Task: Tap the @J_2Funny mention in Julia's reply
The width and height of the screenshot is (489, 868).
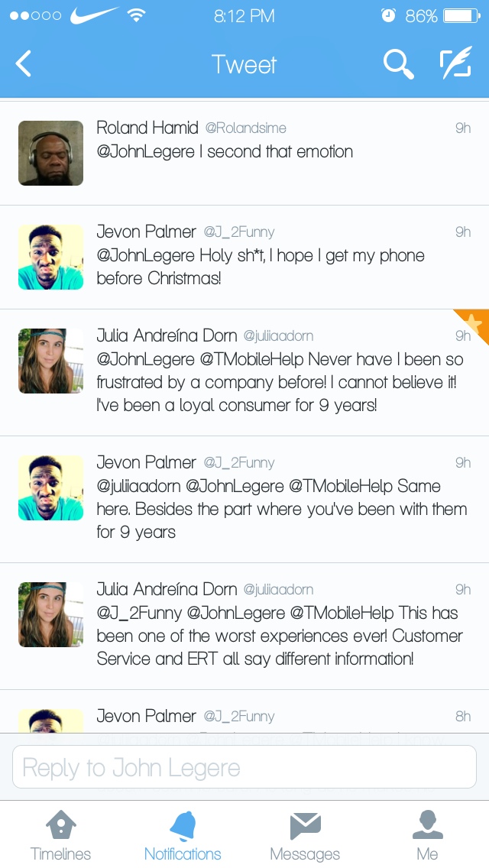Action: (x=139, y=613)
